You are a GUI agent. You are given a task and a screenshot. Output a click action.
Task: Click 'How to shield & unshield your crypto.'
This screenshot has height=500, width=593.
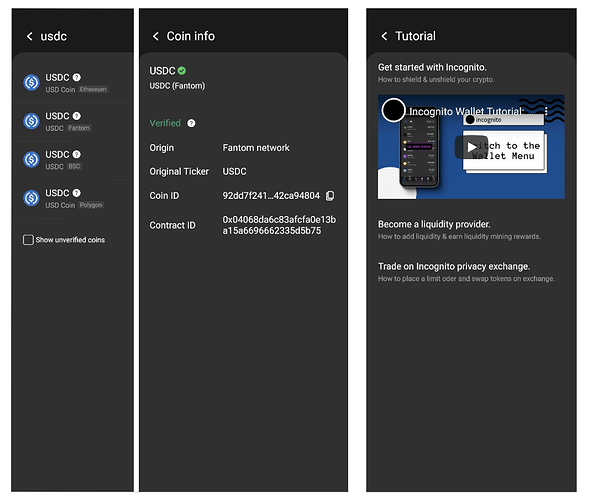click(x=436, y=79)
